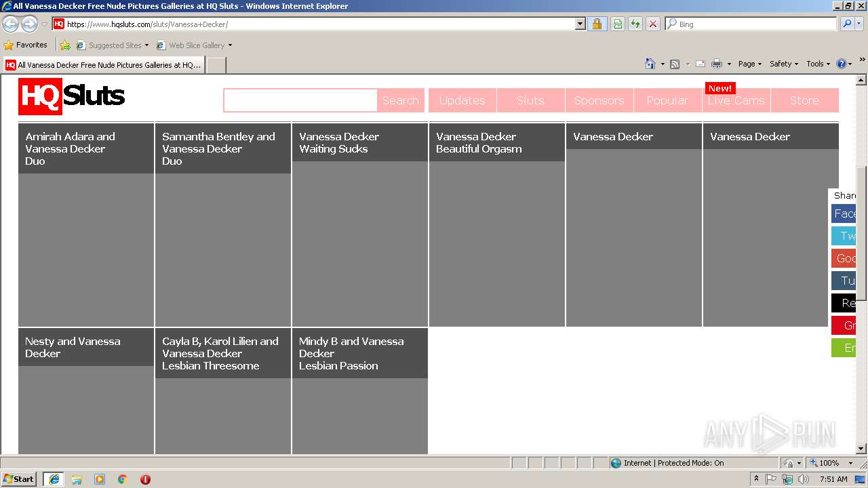868x488 pixels.
Task: Launch Windows Media Player from taskbar
Action: [x=100, y=479]
